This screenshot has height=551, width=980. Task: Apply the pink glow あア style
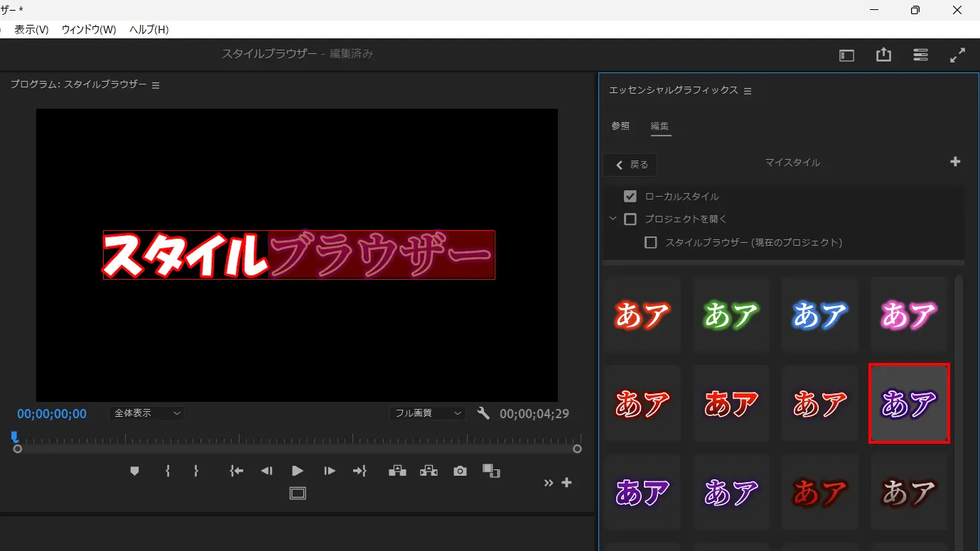tap(909, 315)
